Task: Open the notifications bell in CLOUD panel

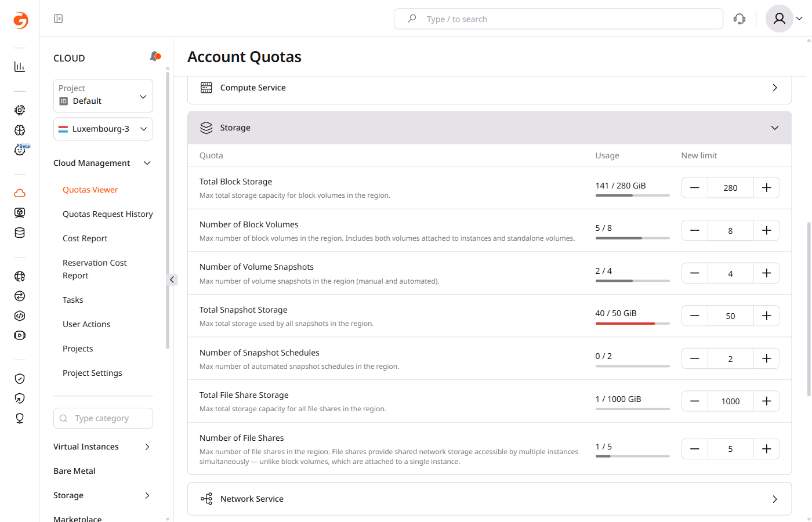Action: click(x=155, y=56)
